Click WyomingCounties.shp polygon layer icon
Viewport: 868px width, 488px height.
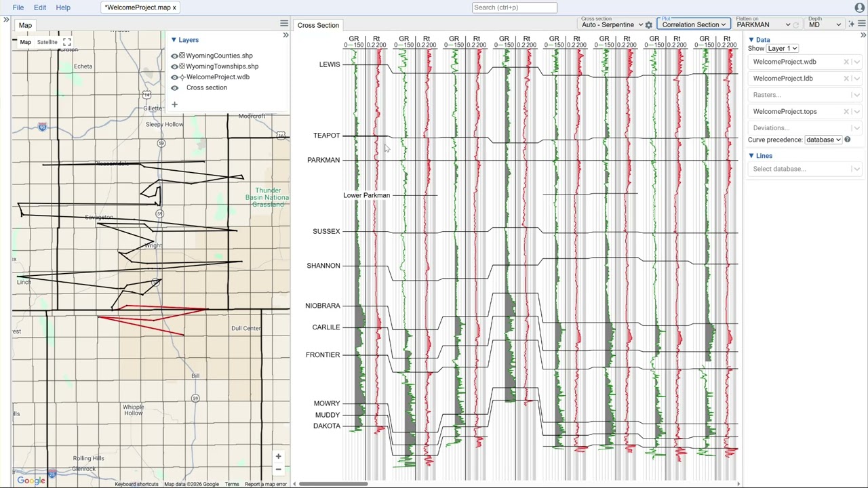[x=182, y=56]
